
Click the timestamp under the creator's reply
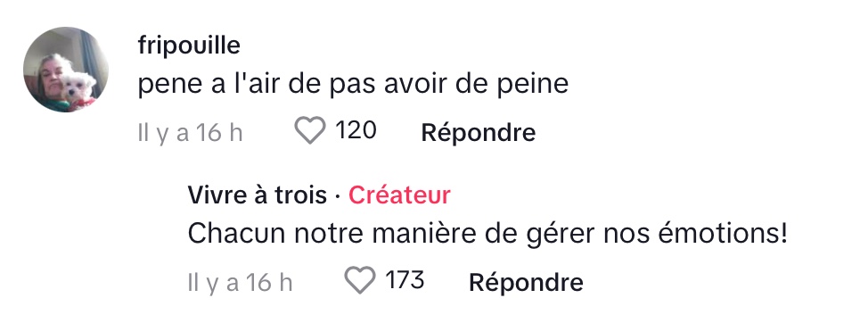[241, 283]
